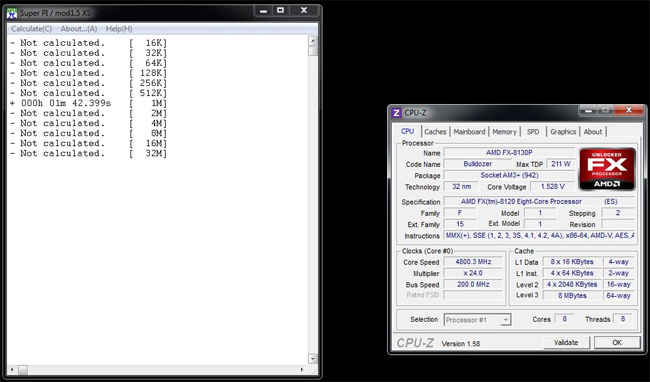Click the 'Not calculated' 8M line
The width and height of the screenshot is (650, 382).
point(88,133)
